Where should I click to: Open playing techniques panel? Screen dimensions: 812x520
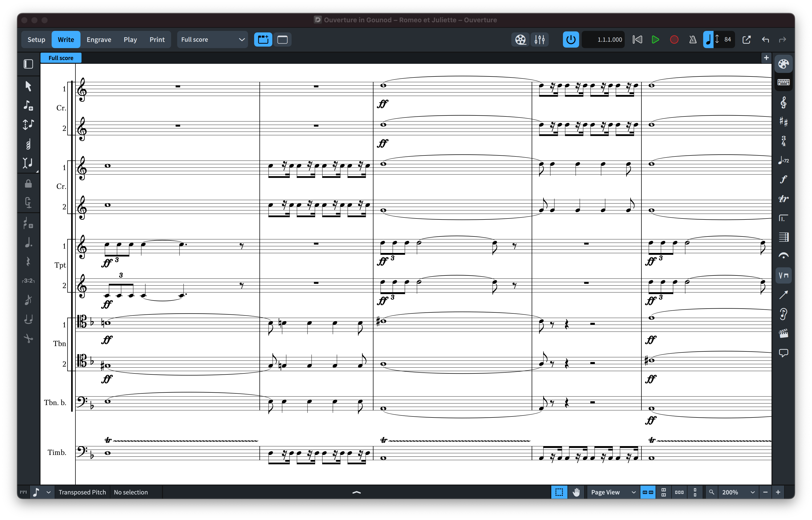pos(783,275)
